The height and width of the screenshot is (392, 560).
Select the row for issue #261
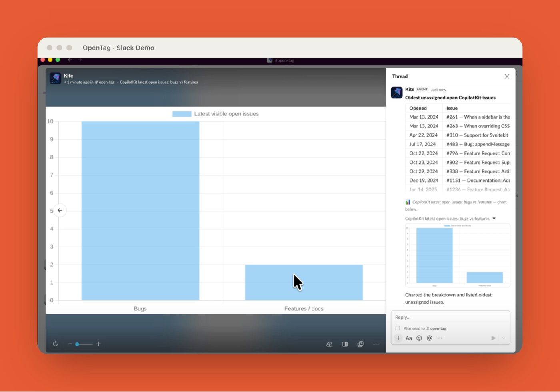tap(458, 117)
